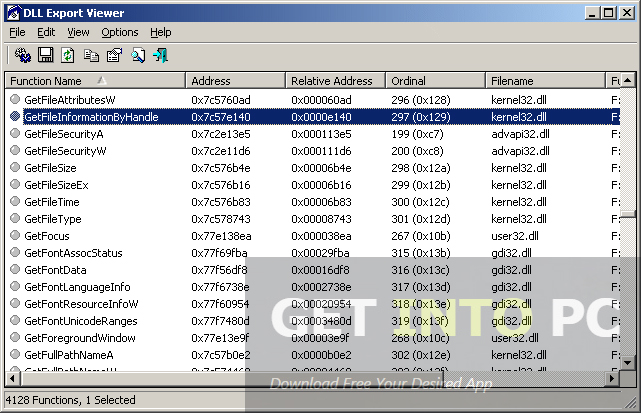This screenshot has width=641, height=413.
Task: Open the Options menu
Action: click(x=120, y=32)
